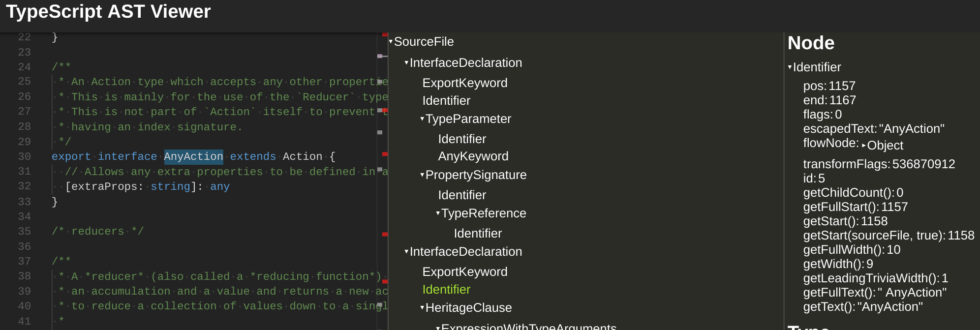The height and width of the screenshot is (330, 980).
Task: Collapse the HeritageClause tree node
Action: click(x=422, y=308)
